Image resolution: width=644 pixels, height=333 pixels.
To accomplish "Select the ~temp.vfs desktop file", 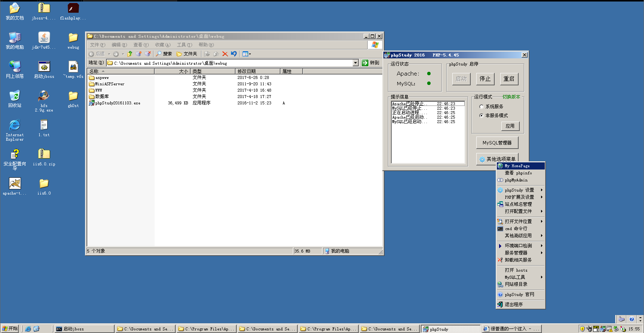I will click(73, 70).
